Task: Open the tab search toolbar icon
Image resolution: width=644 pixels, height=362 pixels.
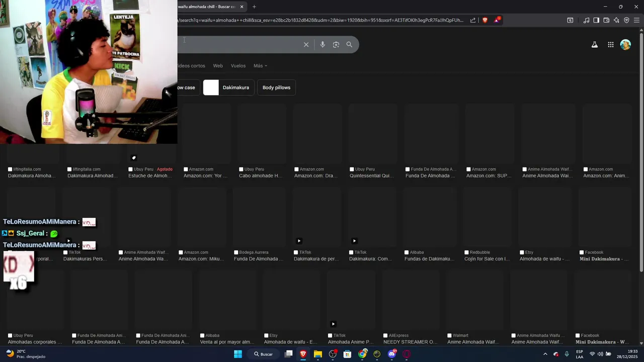Action: click(x=570, y=20)
